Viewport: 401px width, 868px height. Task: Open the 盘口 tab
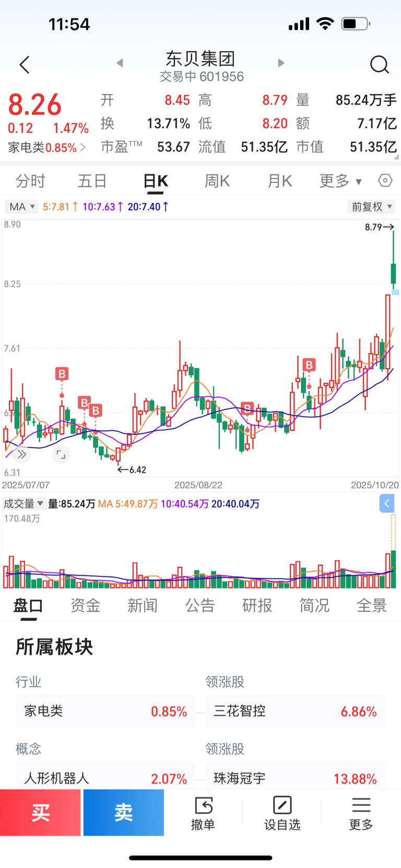[28, 606]
